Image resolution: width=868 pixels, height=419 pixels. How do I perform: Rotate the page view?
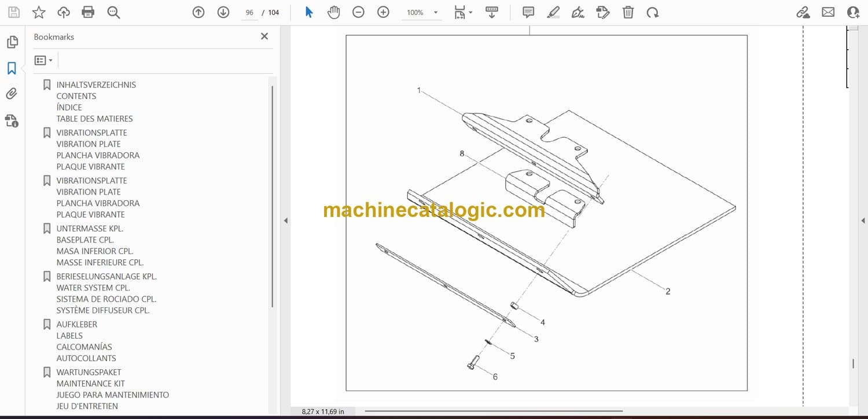(653, 12)
